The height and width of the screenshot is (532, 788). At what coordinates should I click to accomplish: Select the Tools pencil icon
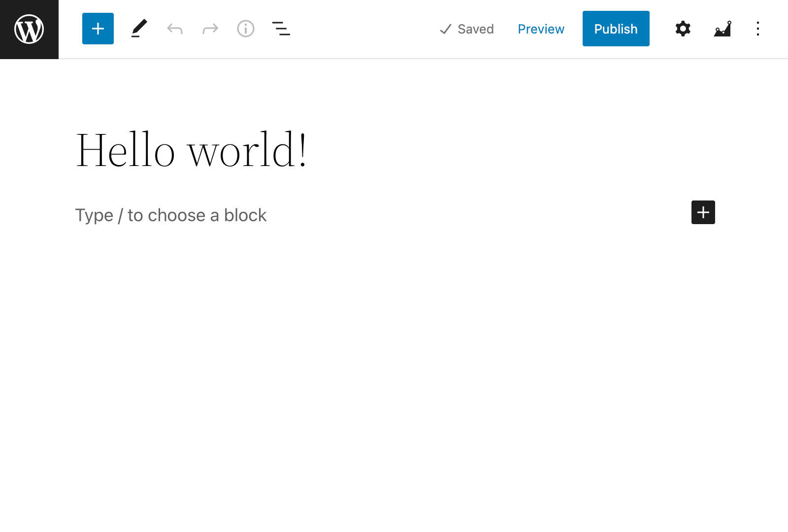[139, 29]
